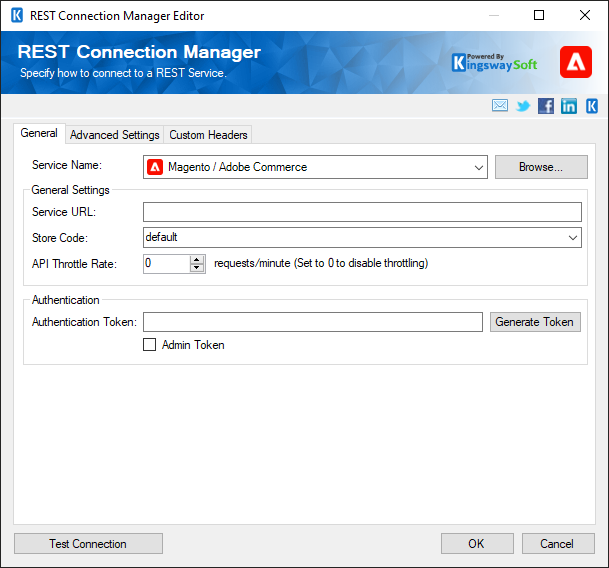609x568 pixels.
Task: Focus the Service URL input field
Action: click(x=362, y=212)
